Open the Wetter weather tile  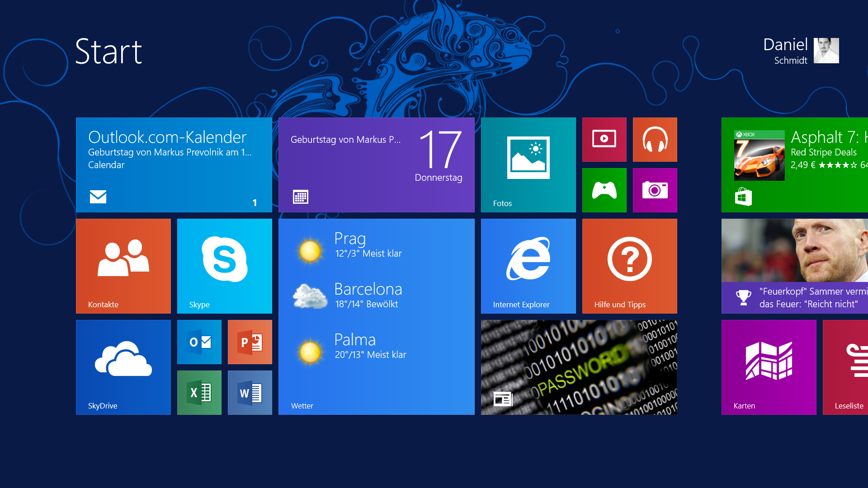coord(377,317)
